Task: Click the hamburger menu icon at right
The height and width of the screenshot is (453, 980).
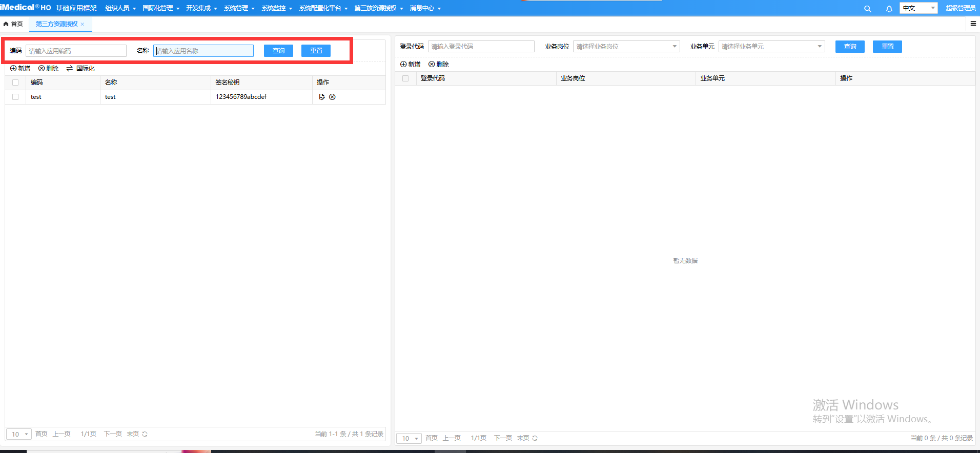Action: tap(973, 24)
